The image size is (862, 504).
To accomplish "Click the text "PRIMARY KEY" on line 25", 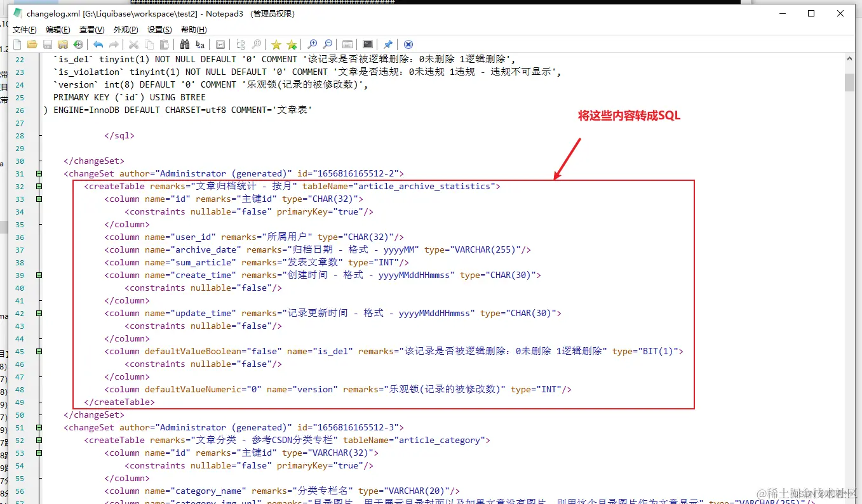I will coord(81,97).
